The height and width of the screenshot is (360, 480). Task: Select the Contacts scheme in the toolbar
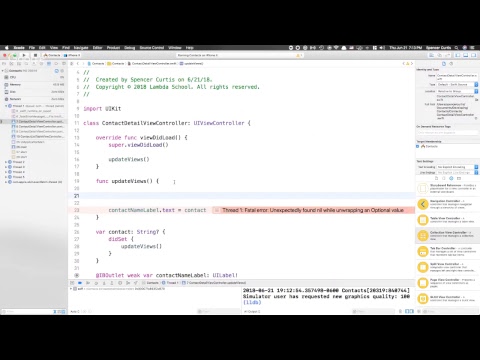coord(52,55)
